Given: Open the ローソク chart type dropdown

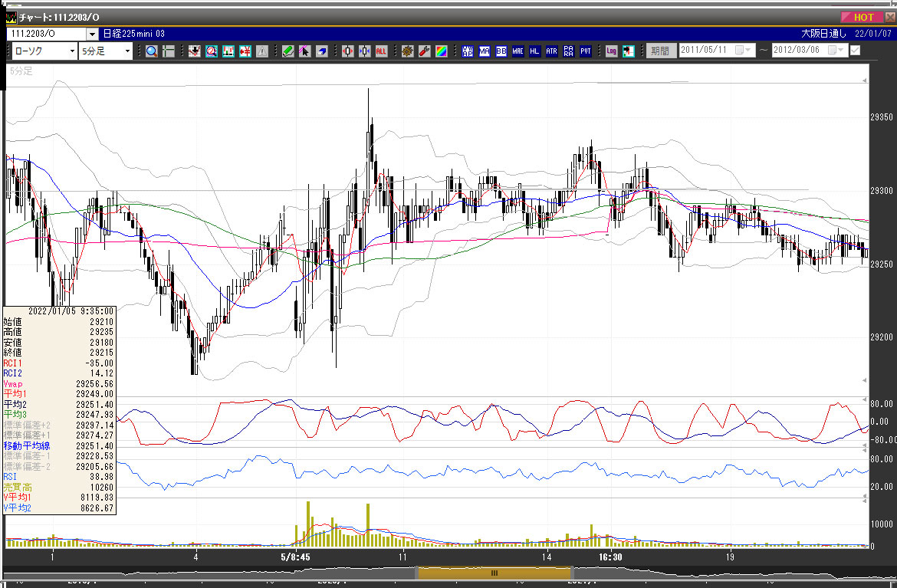Looking at the screenshot, I should pos(72,51).
